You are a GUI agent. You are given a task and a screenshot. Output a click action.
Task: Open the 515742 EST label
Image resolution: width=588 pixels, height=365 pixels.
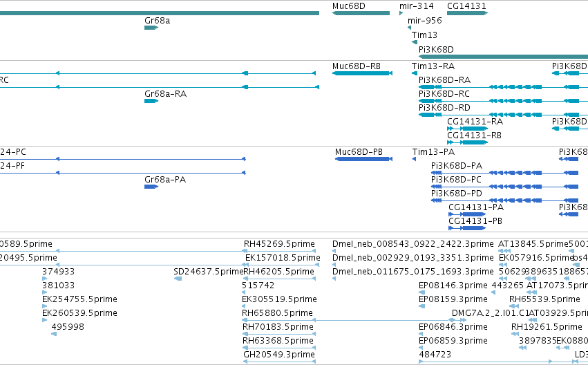coord(258,286)
